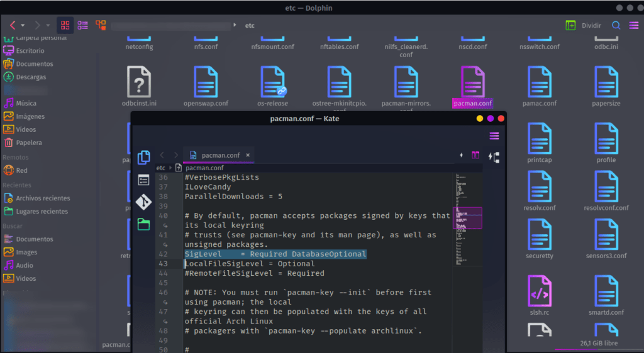Select printcap file icon
The height and width of the screenshot is (353, 644).
pos(540,139)
